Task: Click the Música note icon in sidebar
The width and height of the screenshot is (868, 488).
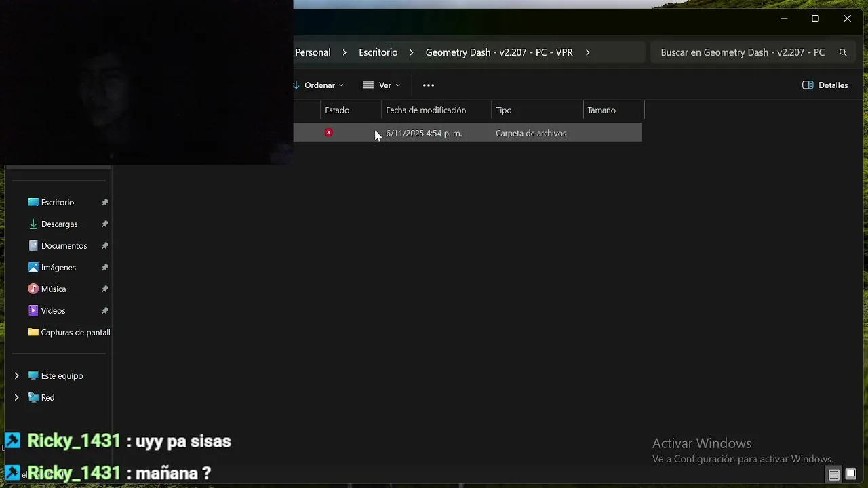Action: click(x=33, y=289)
